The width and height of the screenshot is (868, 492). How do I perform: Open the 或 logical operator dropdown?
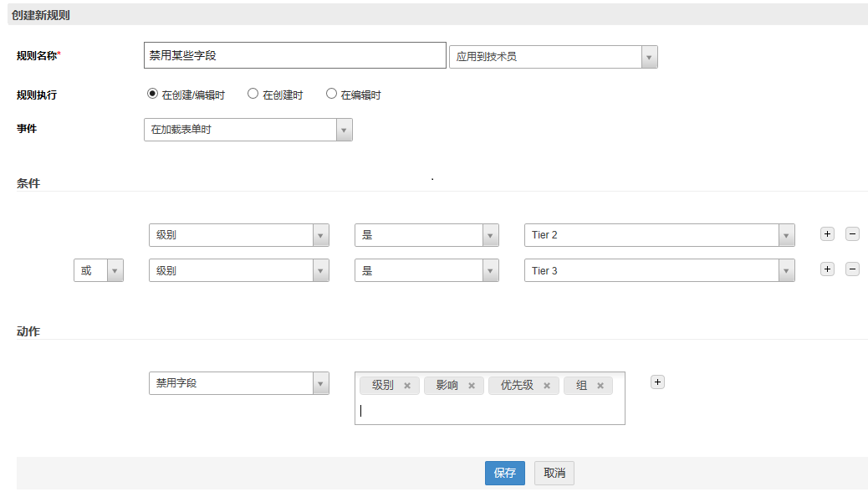pyautogui.click(x=99, y=270)
